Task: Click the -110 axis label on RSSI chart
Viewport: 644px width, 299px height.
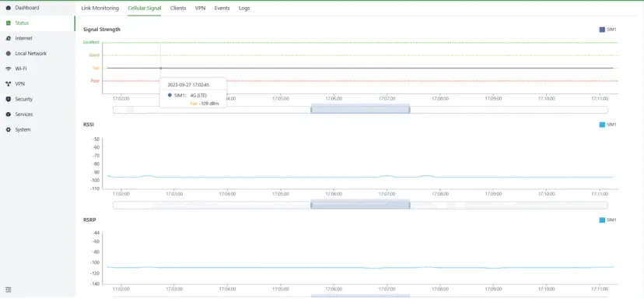Action: [96, 188]
